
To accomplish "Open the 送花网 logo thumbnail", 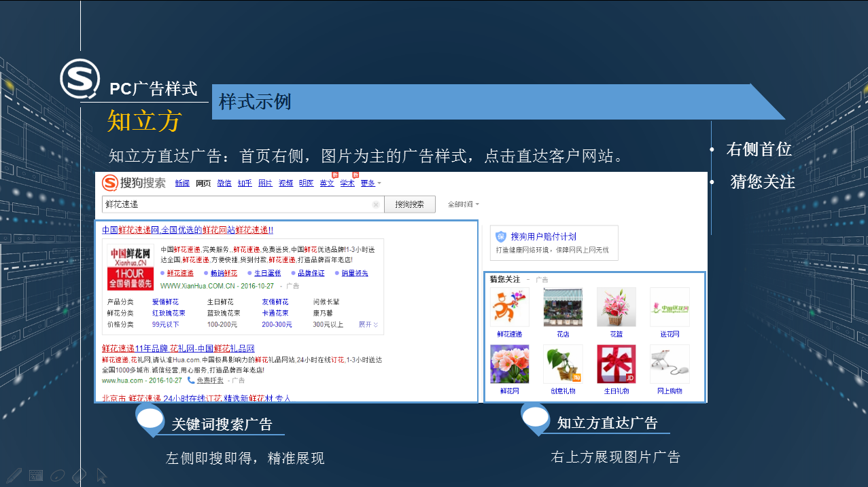I will point(670,307).
